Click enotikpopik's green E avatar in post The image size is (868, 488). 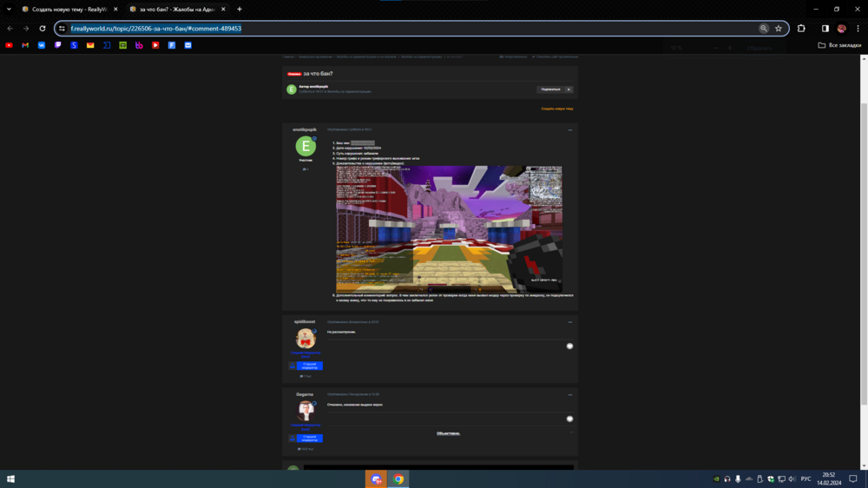[306, 146]
